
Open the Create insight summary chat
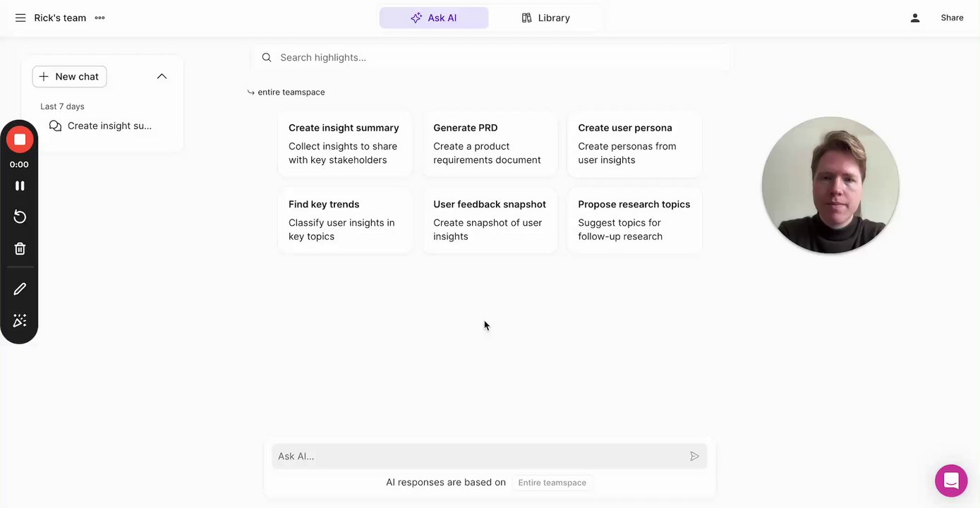pos(109,126)
